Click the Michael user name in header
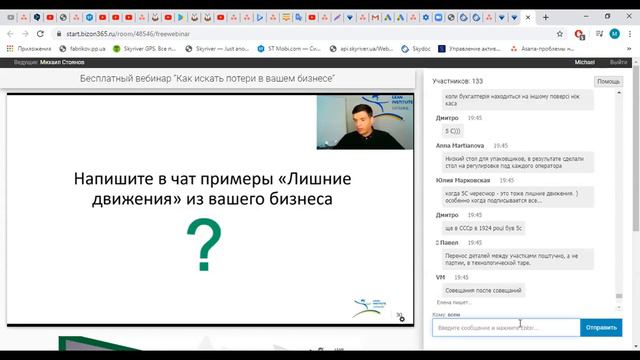 pyautogui.click(x=584, y=62)
